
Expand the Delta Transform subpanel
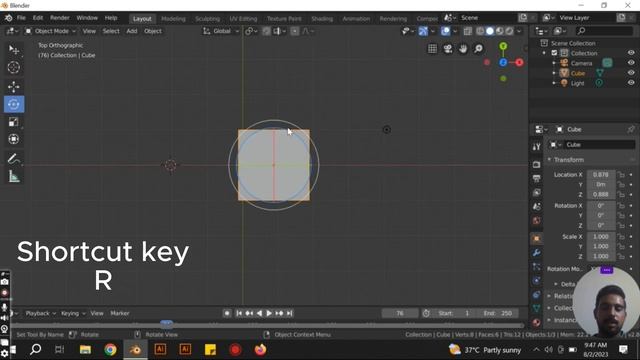click(556, 284)
